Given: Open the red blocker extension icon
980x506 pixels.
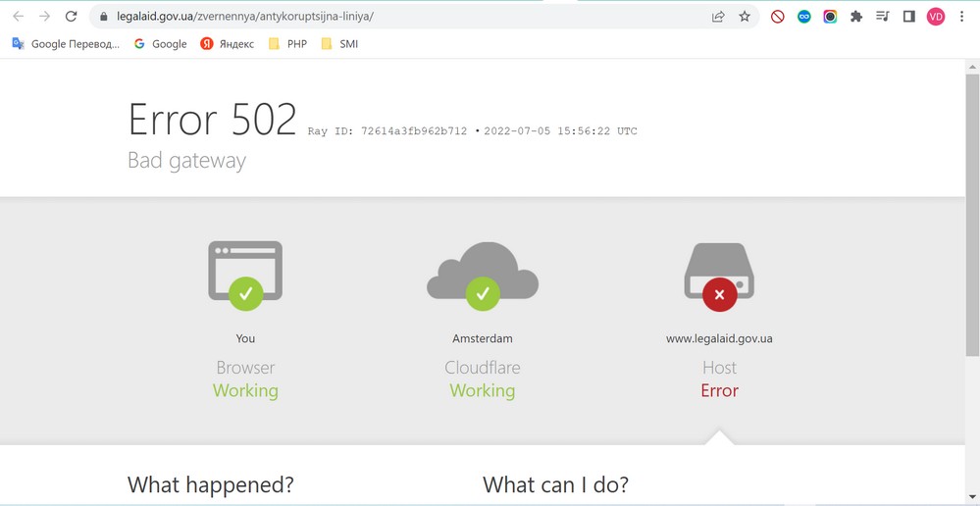Looking at the screenshot, I should tap(778, 17).
